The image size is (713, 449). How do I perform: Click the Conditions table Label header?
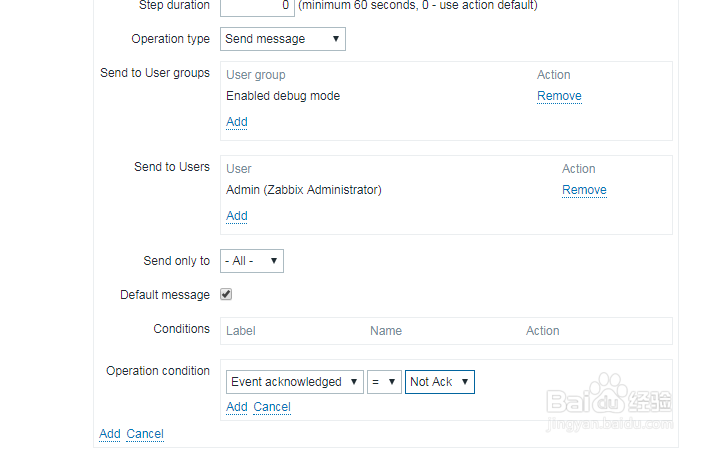click(241, 331)
